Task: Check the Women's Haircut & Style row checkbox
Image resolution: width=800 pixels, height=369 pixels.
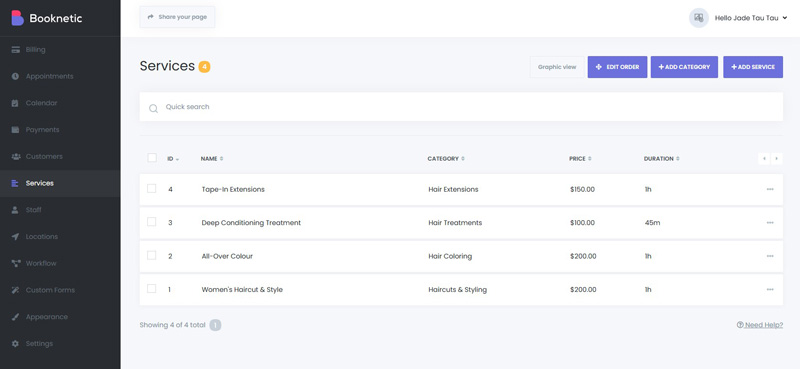Action: [x=152, y=288]
